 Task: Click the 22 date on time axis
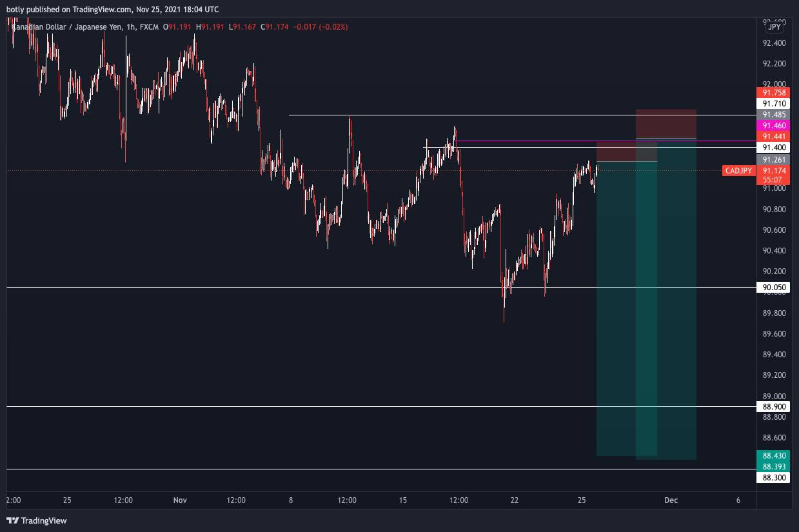click(x=515, y=500)
